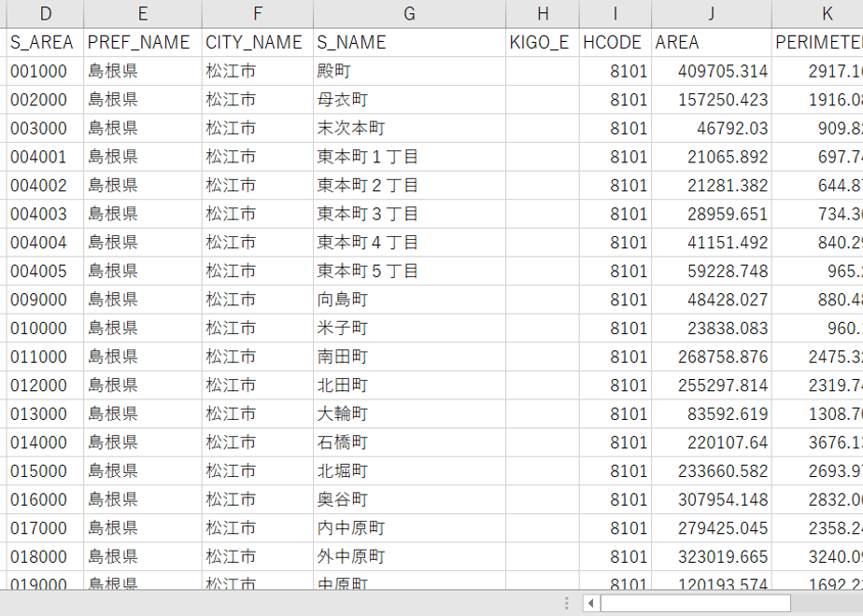Select the S_NAME header cell
Viewport: 863px width, 616px height.
(409, 42)
